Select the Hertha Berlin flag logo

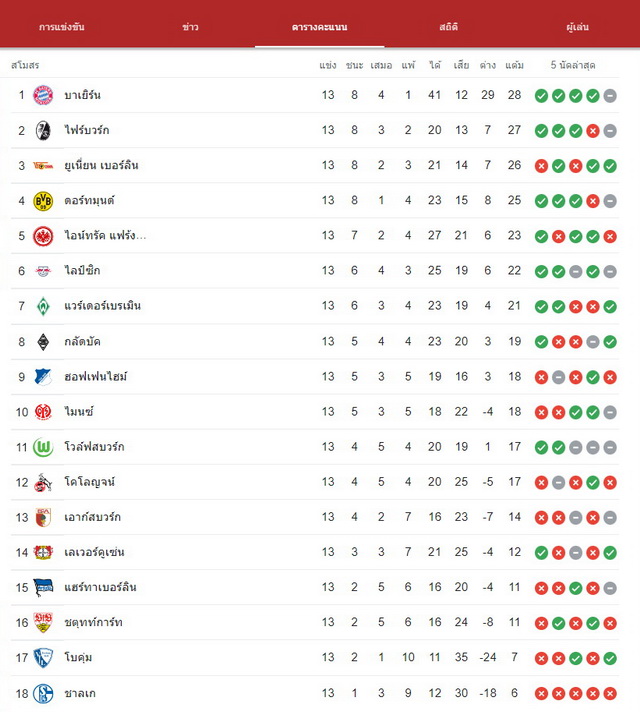point(43,588)
